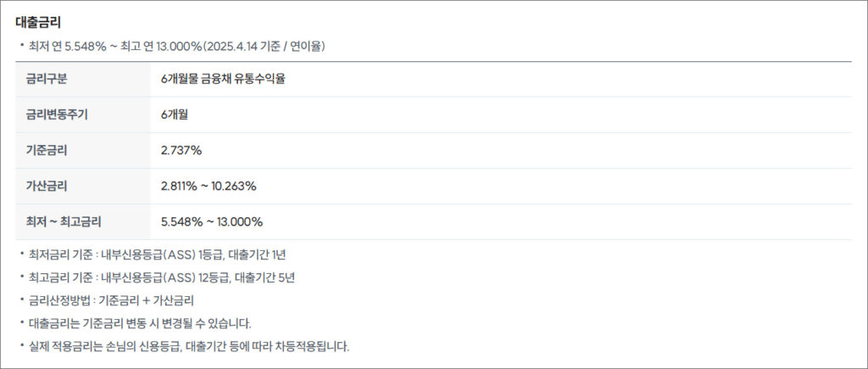Click the 가산금리 row label in table

(47, 186)
